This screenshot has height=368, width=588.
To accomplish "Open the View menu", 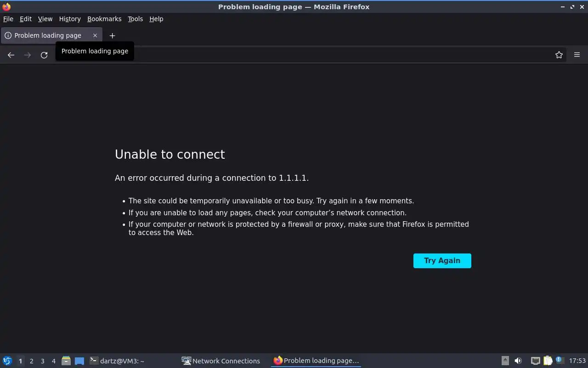I will tap(45, 19).
